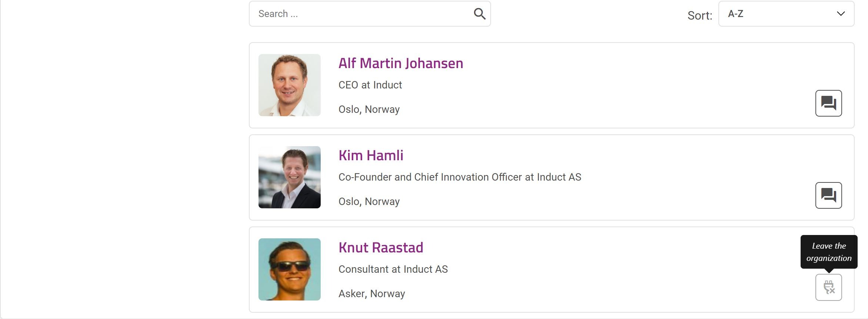Image resolution: width=868 pixels, height=319 pixels.
Task: Click the sort dropdown chevron arrow
Action: point(841,14)
